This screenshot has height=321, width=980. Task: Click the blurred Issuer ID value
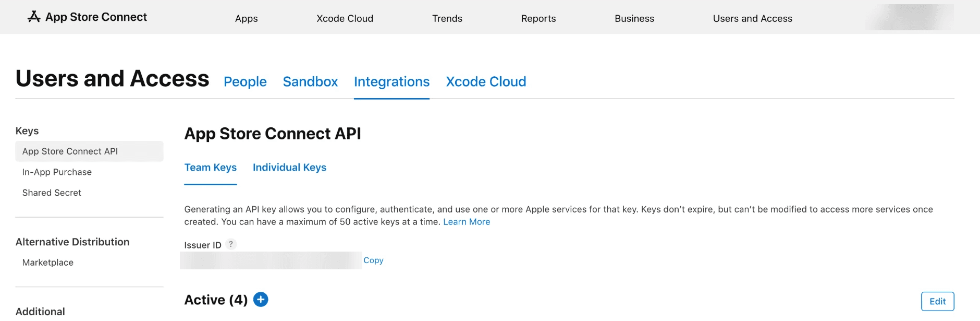pyautogui.click(x=271, y=260)
